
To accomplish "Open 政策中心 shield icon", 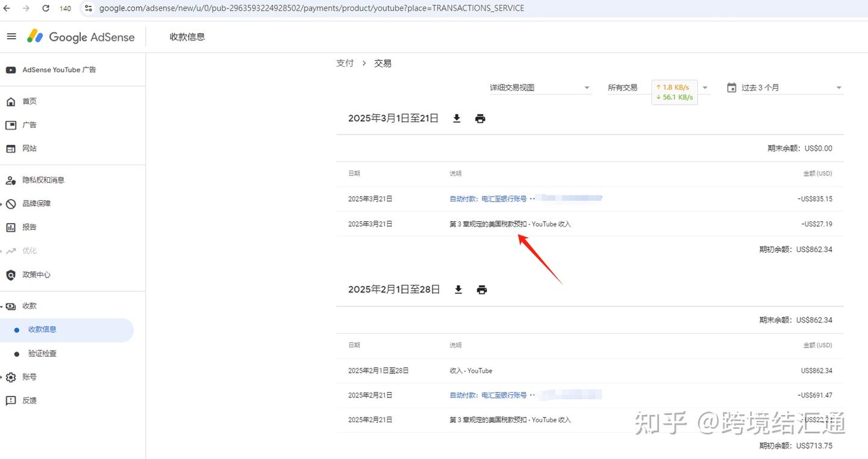I will click(11, 275).
